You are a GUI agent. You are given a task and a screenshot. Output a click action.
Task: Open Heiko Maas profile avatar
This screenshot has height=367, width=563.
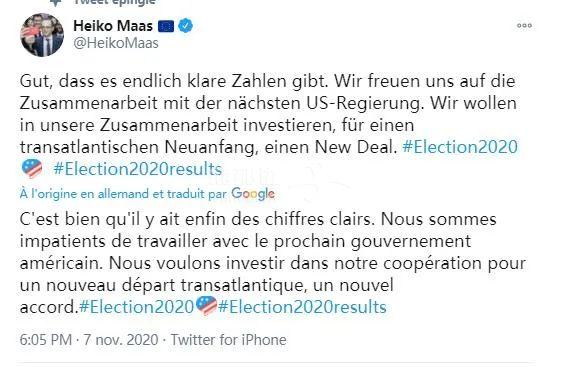coord(42,35)
